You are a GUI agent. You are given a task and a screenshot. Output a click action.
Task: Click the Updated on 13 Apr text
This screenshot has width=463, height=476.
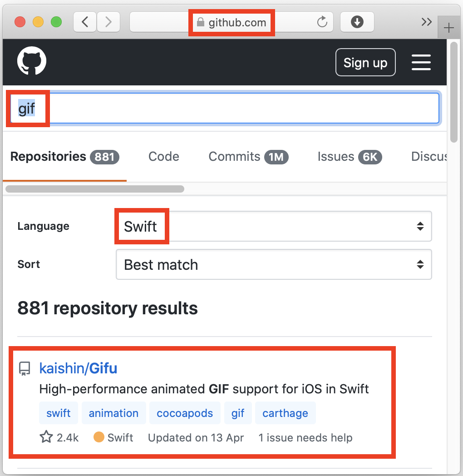[196, 437]
